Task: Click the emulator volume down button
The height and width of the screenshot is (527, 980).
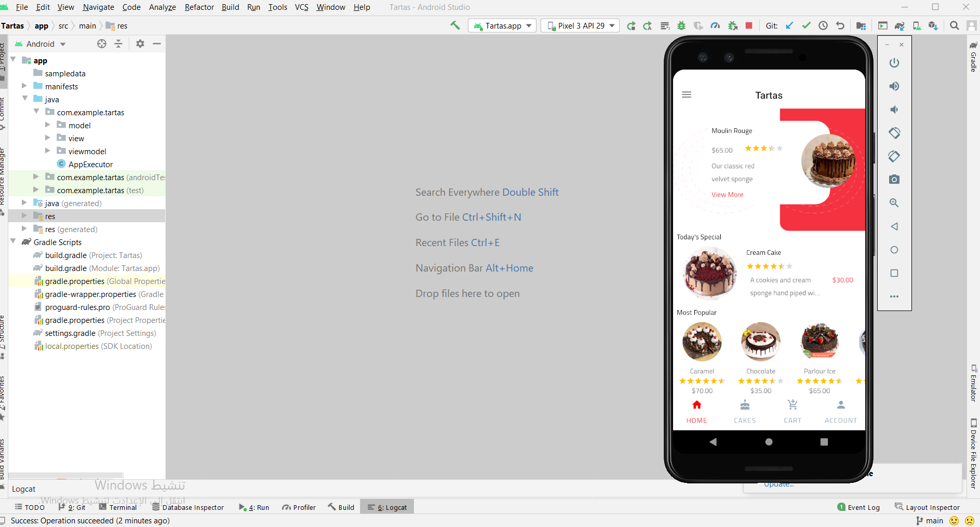Action: tap(894, 110)
